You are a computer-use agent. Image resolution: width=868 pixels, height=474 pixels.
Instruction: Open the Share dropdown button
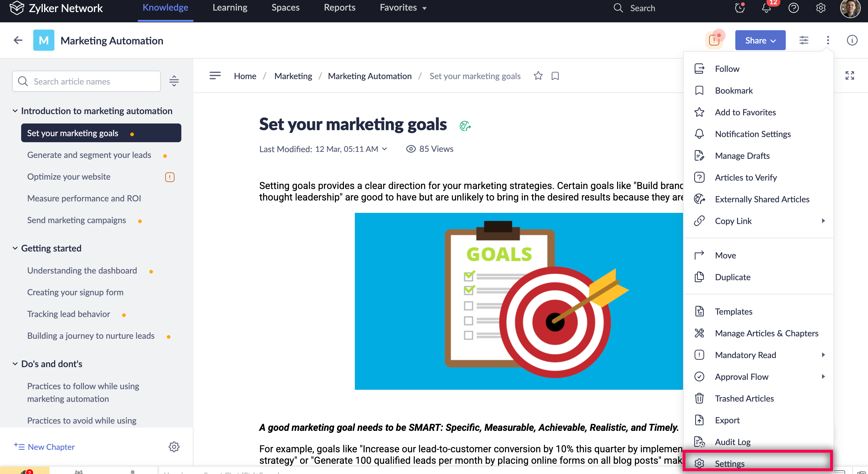[760, 40]
